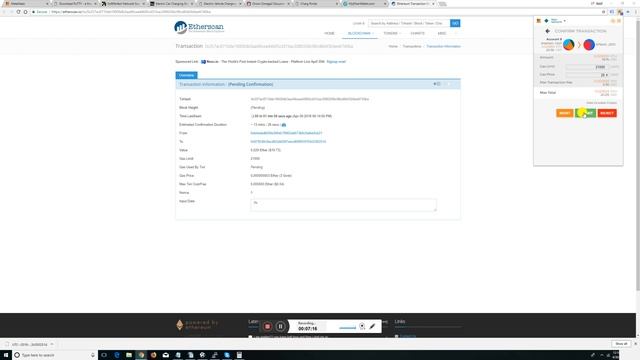Click the green SUBMIT button in MetaMask

click(585, 113)
